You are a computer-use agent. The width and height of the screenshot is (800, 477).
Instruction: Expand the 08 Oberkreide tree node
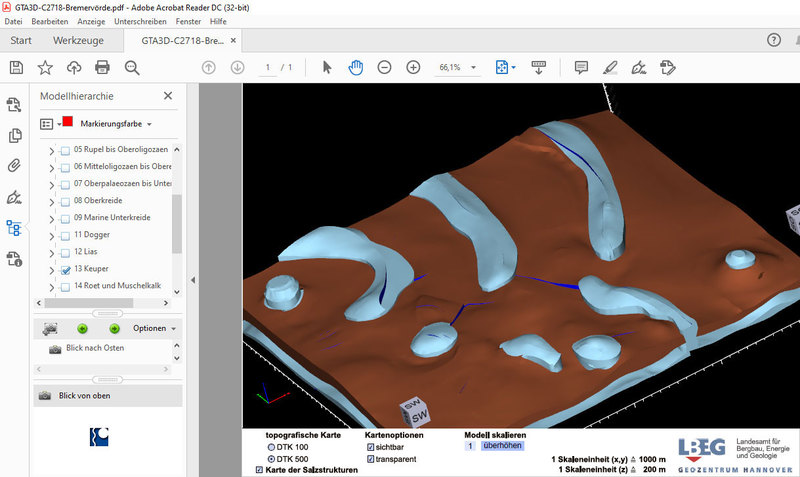click(x=51, y=201)
